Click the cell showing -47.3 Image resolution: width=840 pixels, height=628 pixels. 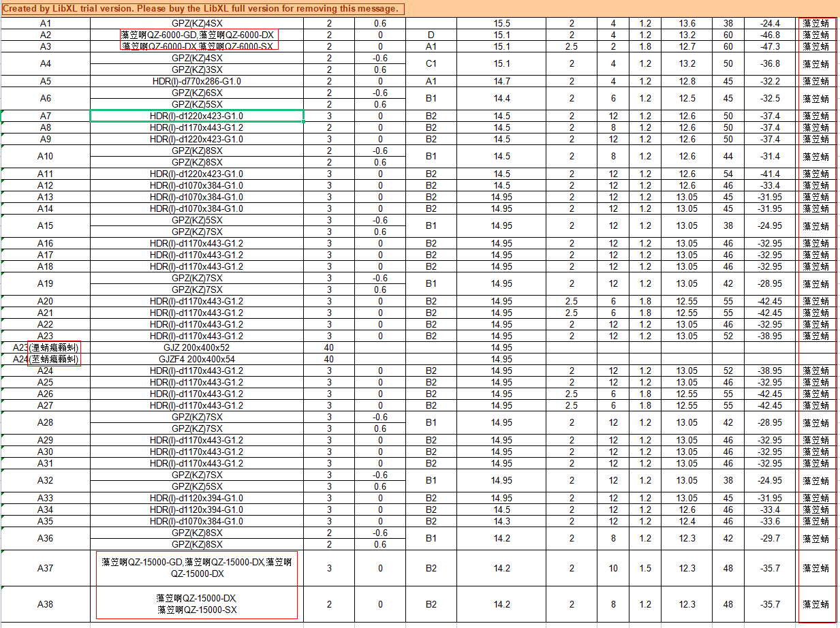771,46
